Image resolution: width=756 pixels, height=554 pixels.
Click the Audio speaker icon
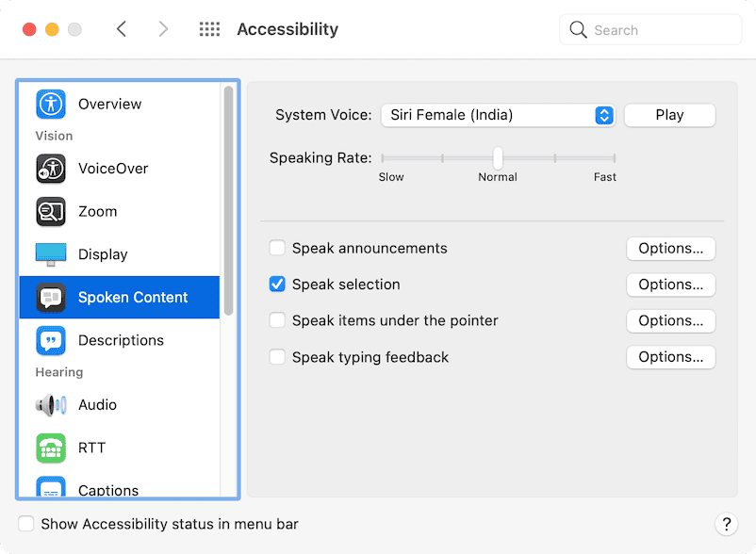pyautogui.click(x=51, y=405)
